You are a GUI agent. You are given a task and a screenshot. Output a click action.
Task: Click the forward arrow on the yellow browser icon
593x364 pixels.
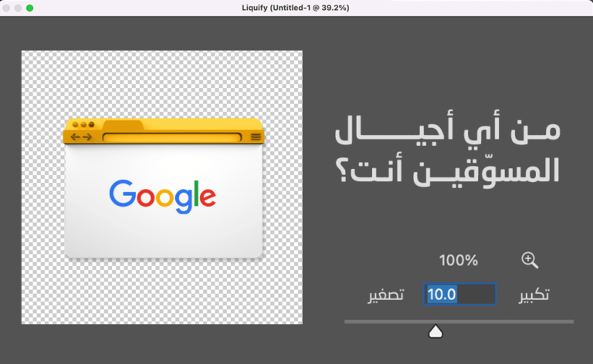coord(87,136)
